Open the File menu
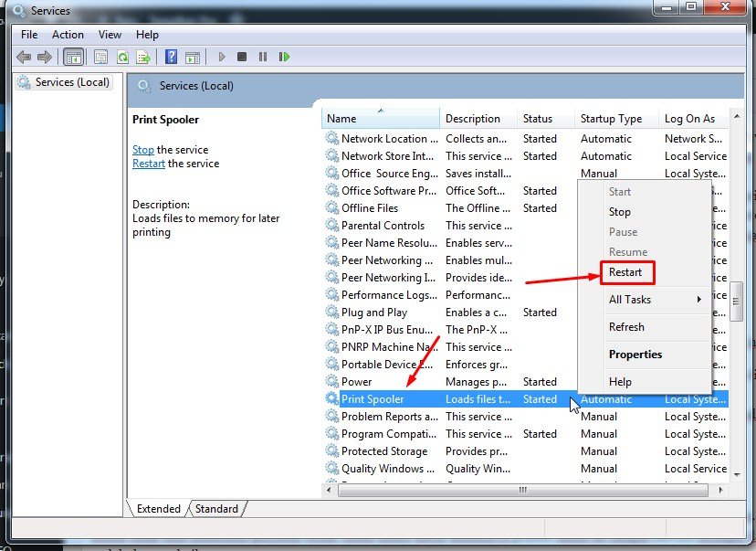 (29, 35)
